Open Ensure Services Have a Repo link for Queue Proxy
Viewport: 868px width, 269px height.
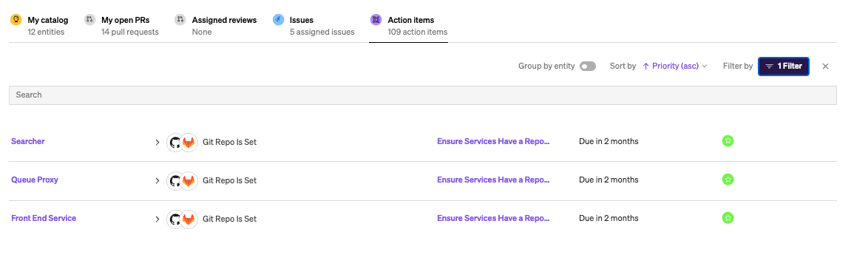pos(493,180)
